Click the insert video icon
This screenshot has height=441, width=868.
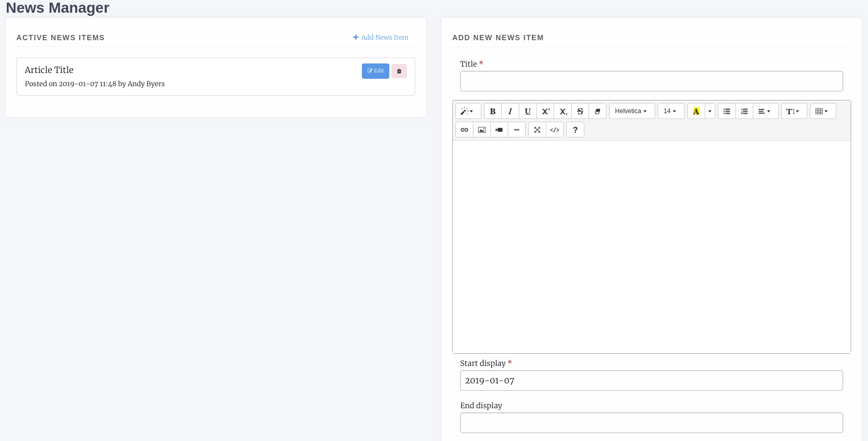point(499,130)
